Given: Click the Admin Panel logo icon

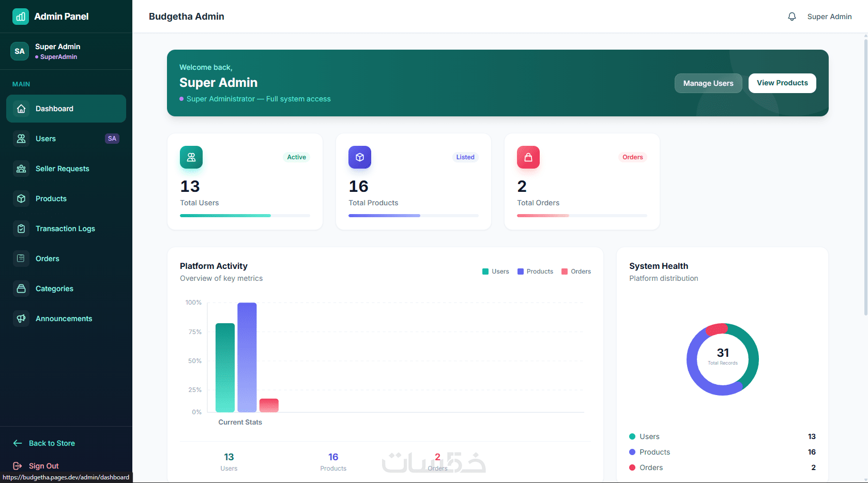Looking at the screenshot, I should pyautogui.click(x=21, y=17).
